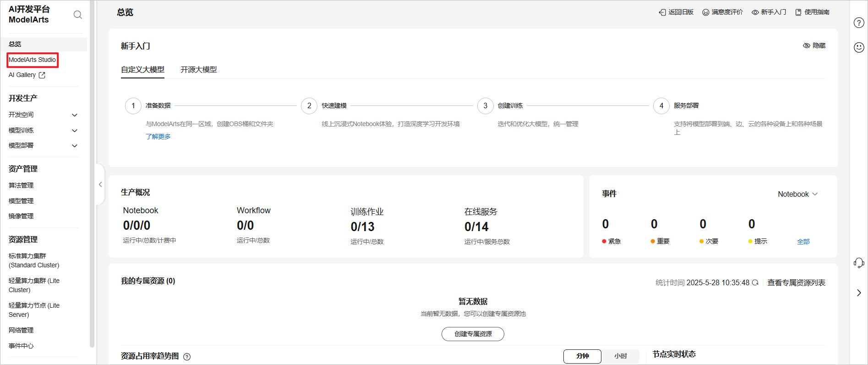Open the 使用指南 link
Screen dimensions: 868x365
click(817, 12)
